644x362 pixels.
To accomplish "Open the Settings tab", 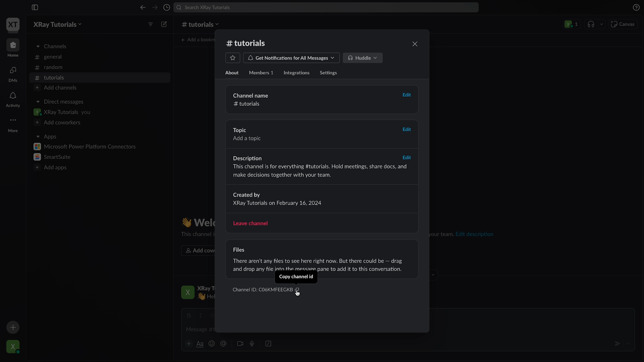I will point(328,73).
